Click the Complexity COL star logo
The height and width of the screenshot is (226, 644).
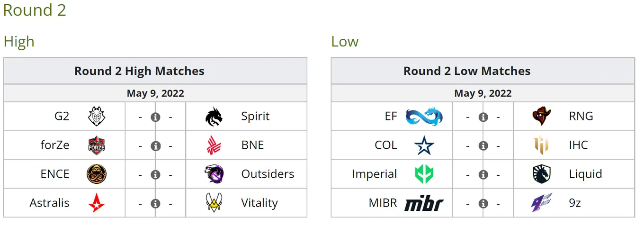click(x=424, y=145)
